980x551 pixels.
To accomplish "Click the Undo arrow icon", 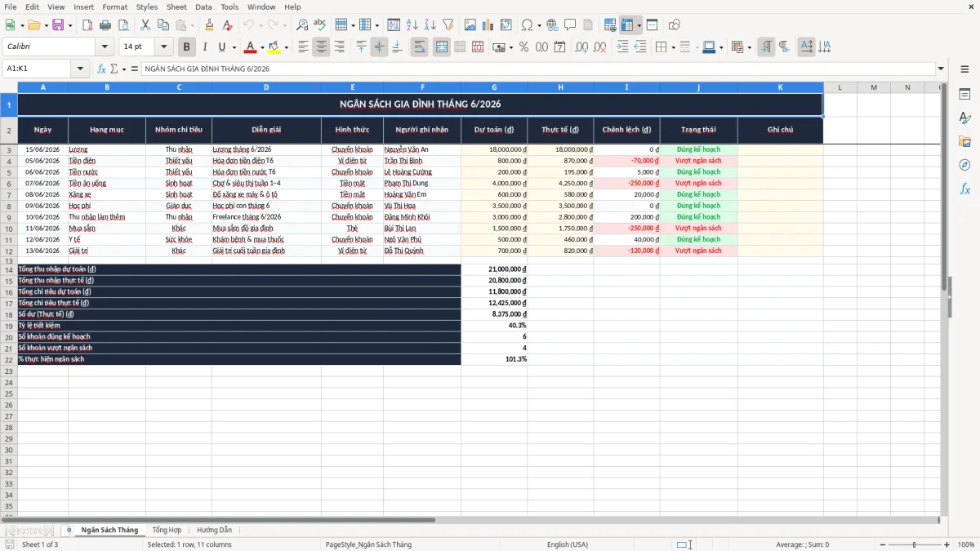I will coord(248,25).
